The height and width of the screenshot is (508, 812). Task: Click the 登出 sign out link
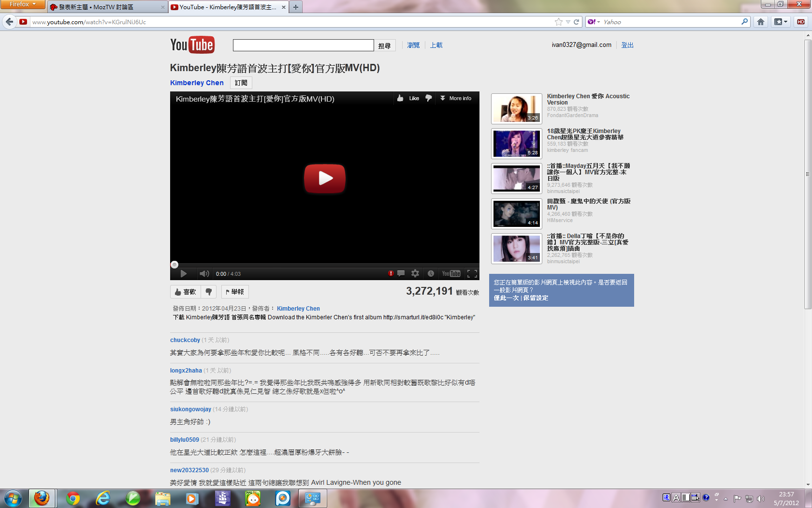click(627, 45)
